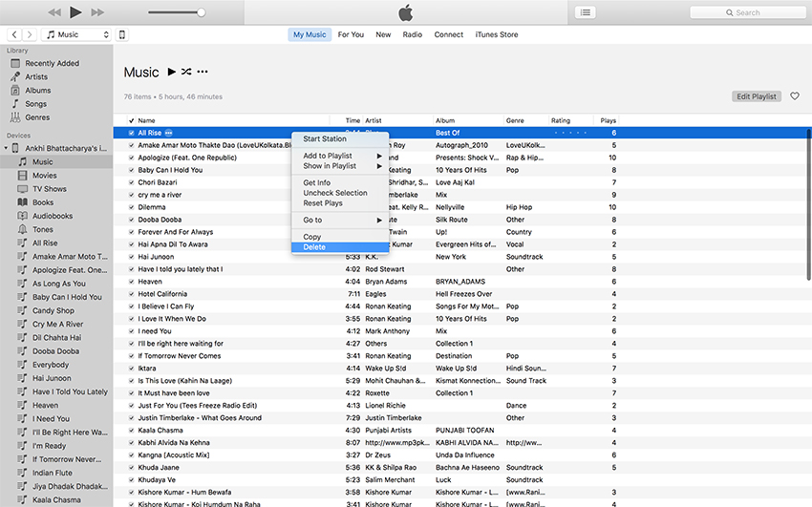Screen dimensions: 812x507
Task: Click the shuffle icon next to Music
Action: pyautogui.click(x=186, y=72)
